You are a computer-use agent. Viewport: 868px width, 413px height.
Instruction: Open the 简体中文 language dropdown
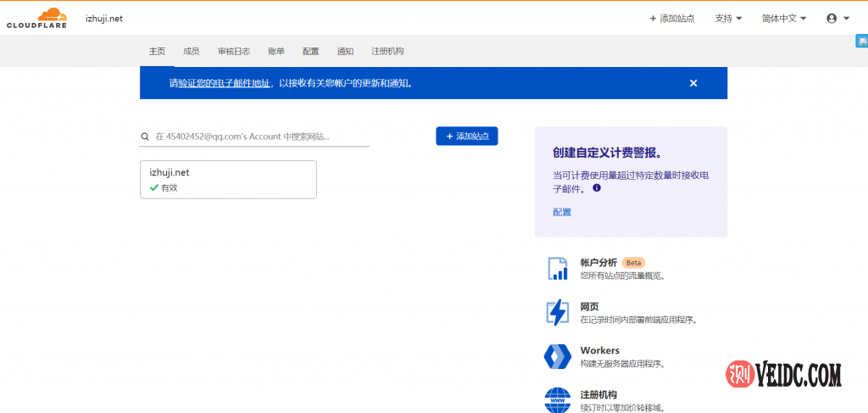784,19
